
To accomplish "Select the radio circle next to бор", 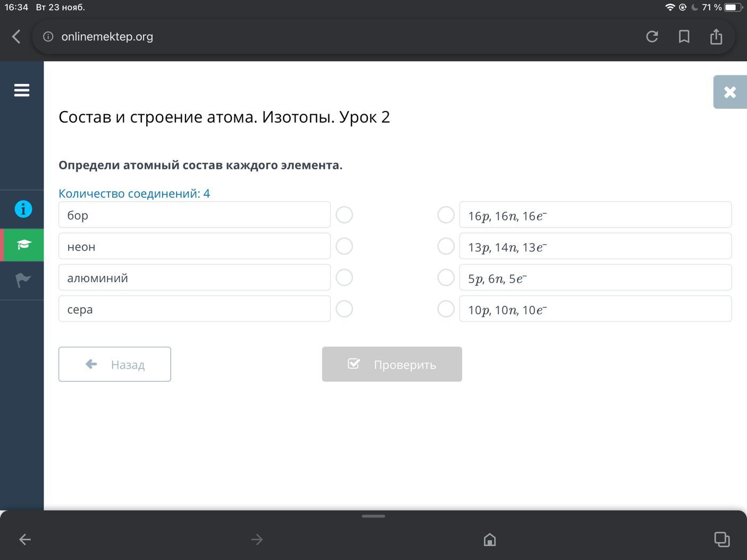I will pos(345,215).
